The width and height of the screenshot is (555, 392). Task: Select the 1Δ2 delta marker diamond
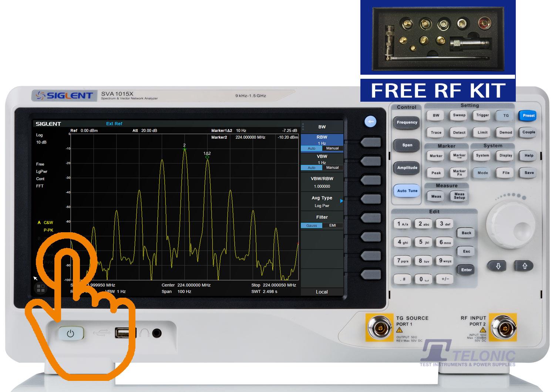[207, 157]
